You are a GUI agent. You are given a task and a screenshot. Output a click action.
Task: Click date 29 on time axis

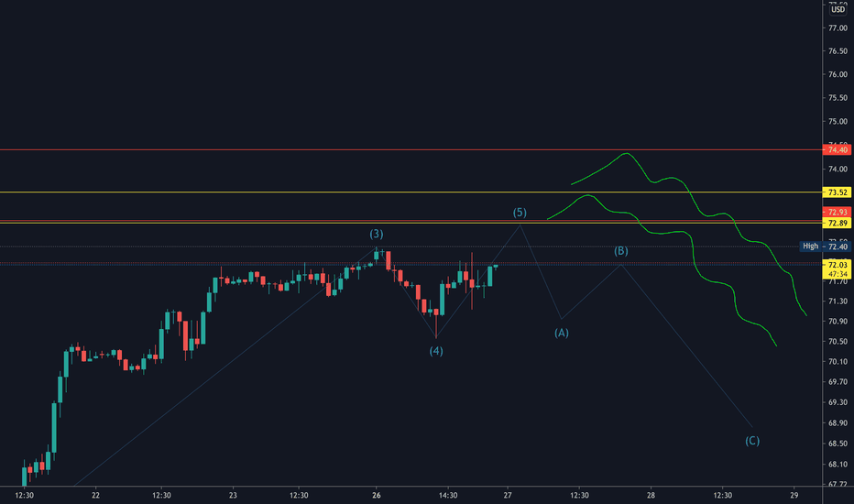tap(794, 495)
